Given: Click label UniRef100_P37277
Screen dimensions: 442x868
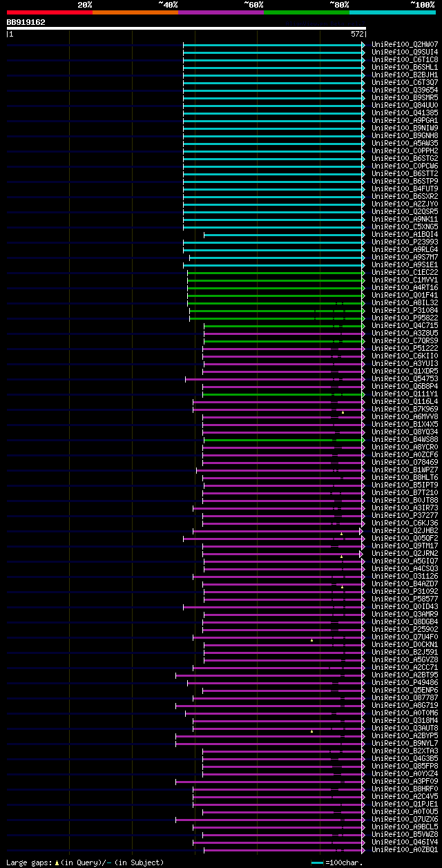Looking at the screenshot, I should point(405,516).
